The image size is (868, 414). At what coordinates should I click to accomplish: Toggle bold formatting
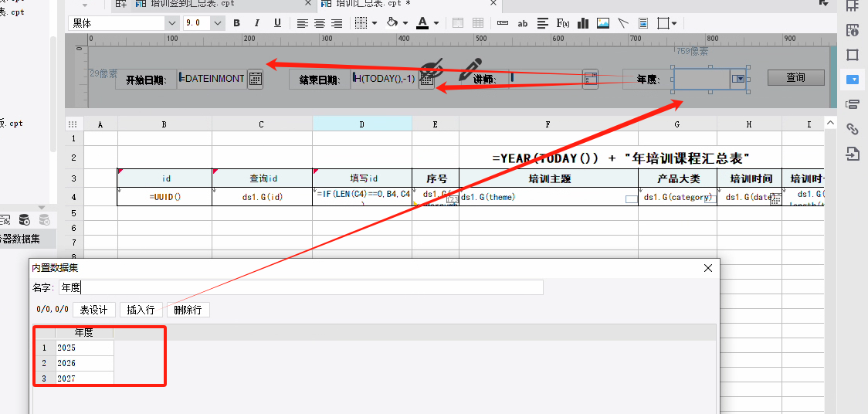pos(237,23)
